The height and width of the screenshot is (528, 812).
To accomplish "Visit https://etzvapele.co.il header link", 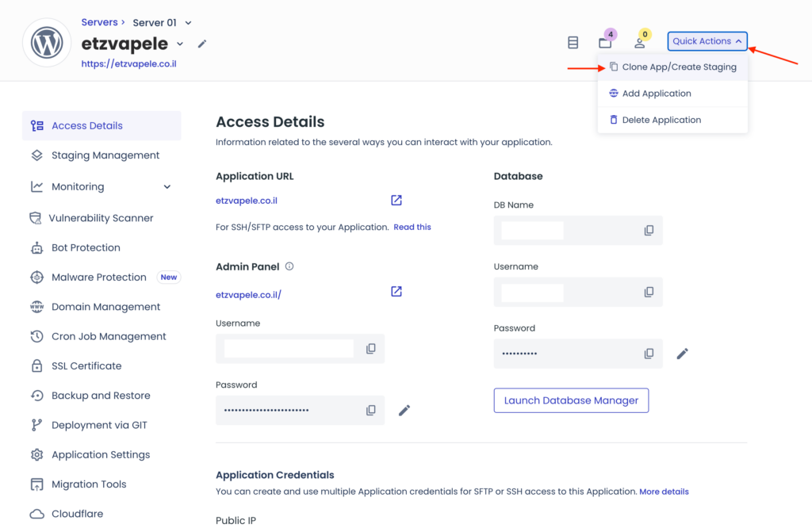I will coord(129,63).
